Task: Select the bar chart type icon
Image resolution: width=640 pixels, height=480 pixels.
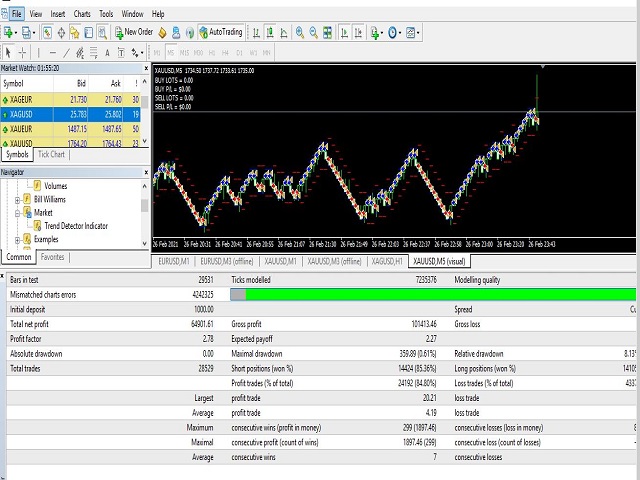Action: coord(256,32)
